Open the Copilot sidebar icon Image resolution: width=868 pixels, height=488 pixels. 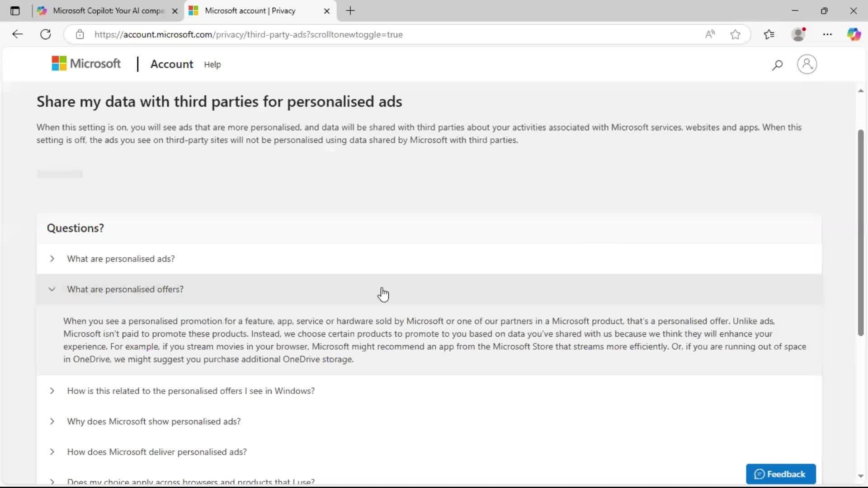tap(854, 34)
